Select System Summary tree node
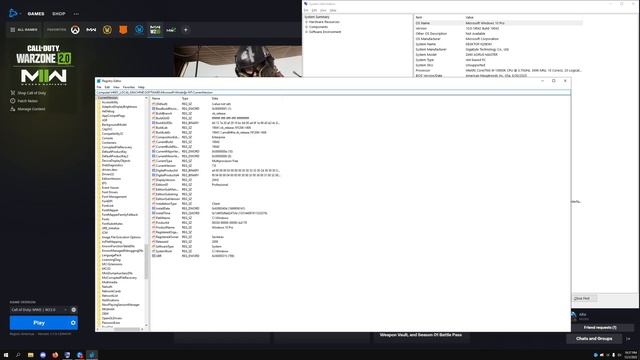 (317, 17)
